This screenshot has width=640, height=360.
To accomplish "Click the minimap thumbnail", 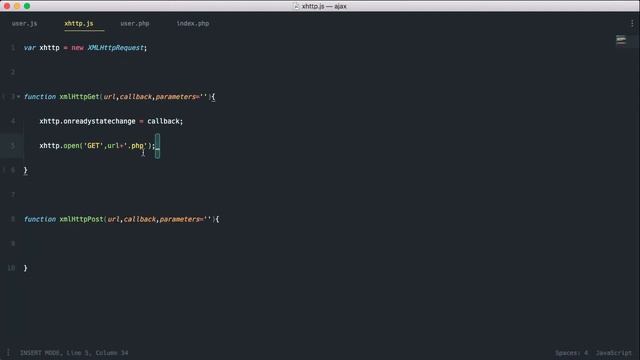I will [x=621, y=40].
